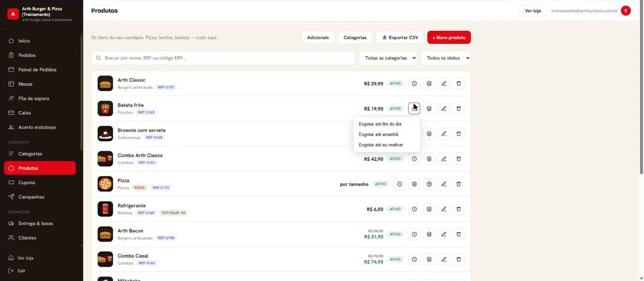Click the circular arrow icon on Pizza row
Screen dimensions: 644x281
point(429,184)
